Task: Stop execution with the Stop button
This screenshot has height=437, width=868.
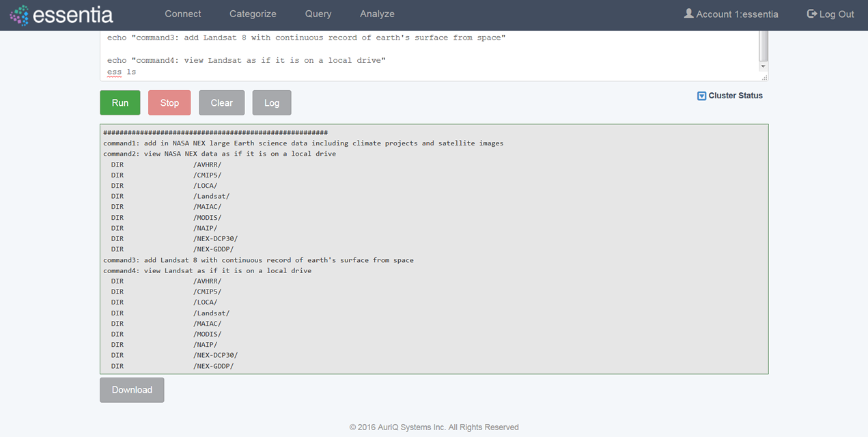Action: pyautogui.click(x=169, y=103)
